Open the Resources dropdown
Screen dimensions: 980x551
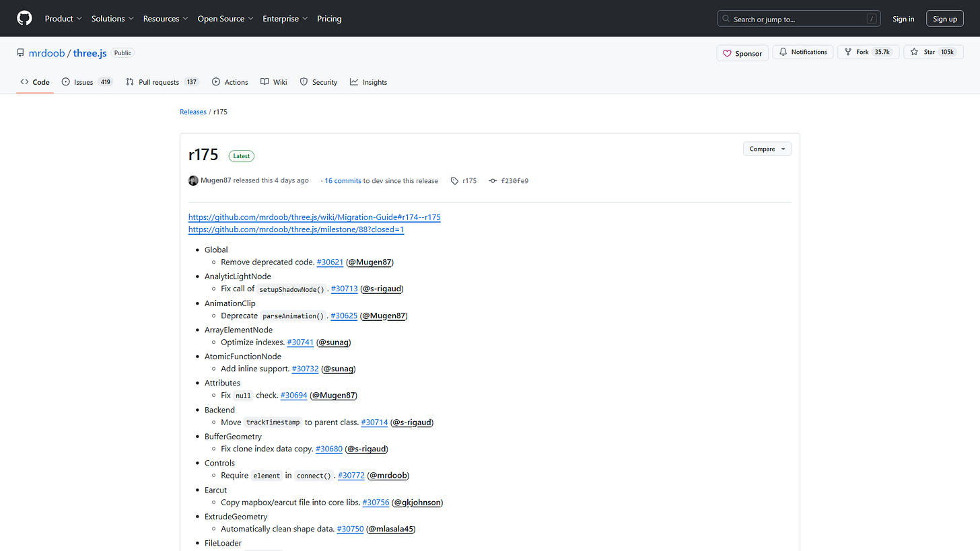(x=166, y=19)
